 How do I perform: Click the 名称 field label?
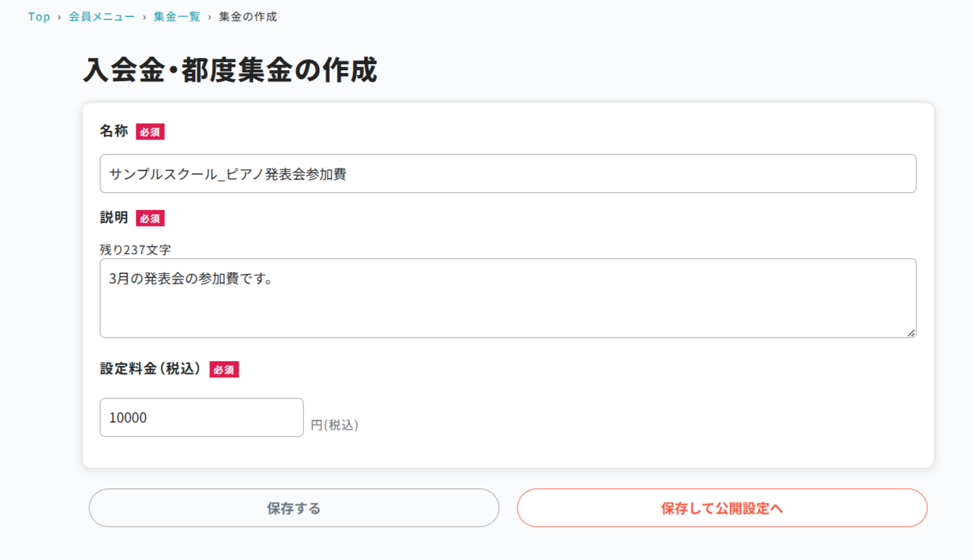tap(114, 131)
